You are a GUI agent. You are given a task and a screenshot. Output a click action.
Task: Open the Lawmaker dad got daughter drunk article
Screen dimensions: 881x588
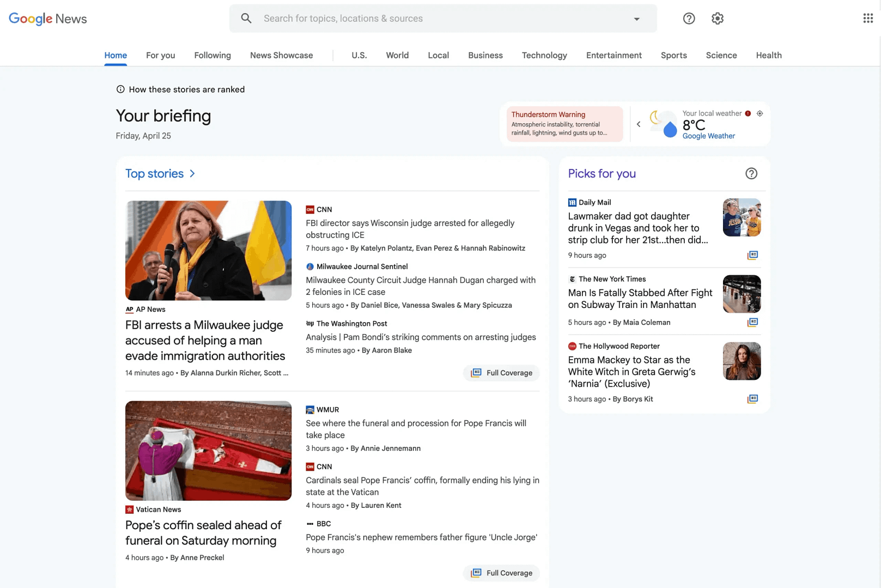(638, 228)
